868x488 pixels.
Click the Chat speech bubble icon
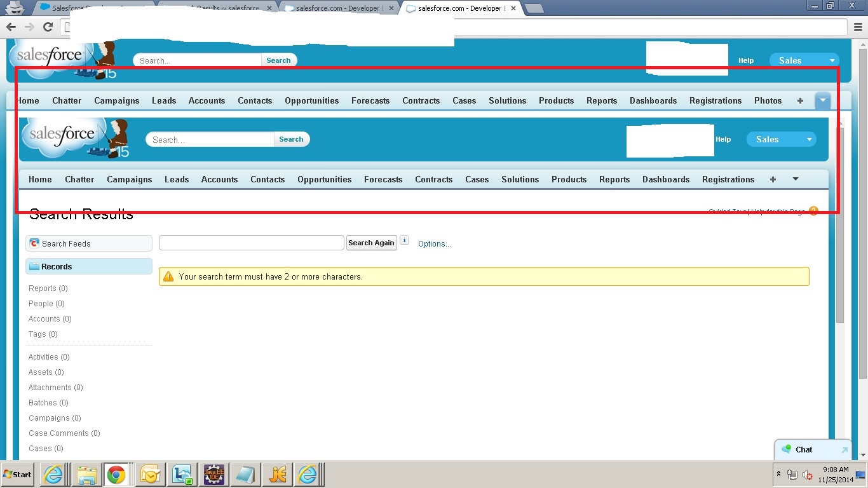787,449
